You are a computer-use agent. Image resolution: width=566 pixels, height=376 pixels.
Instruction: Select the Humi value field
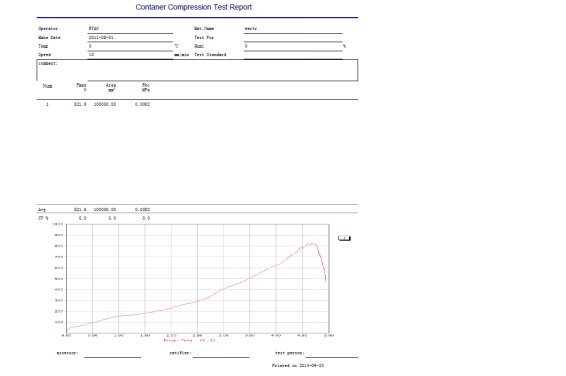pos(293,46)
